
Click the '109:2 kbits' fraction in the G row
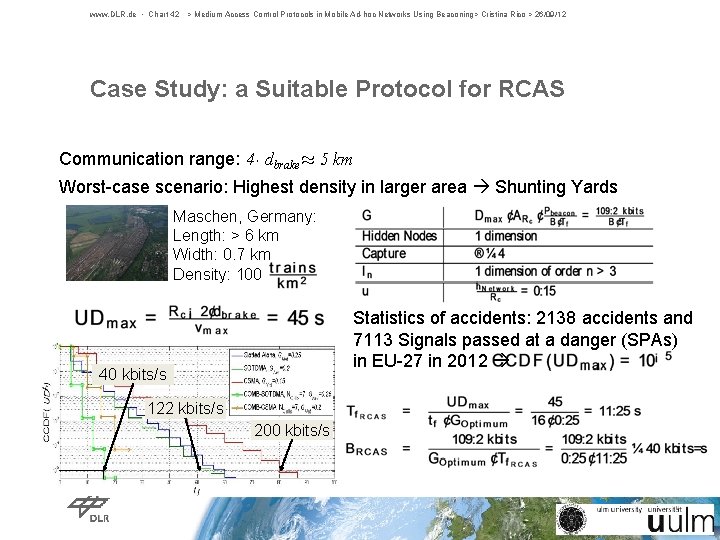619,216
